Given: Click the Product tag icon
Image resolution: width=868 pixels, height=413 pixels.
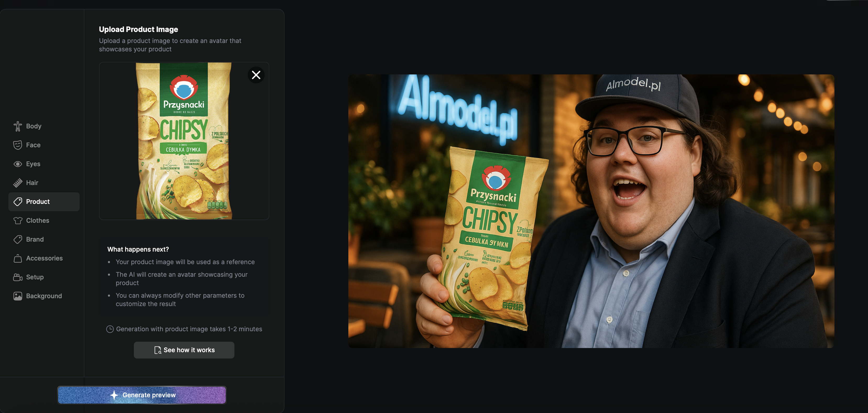Looking at the screenshot, I should [18, 202].
